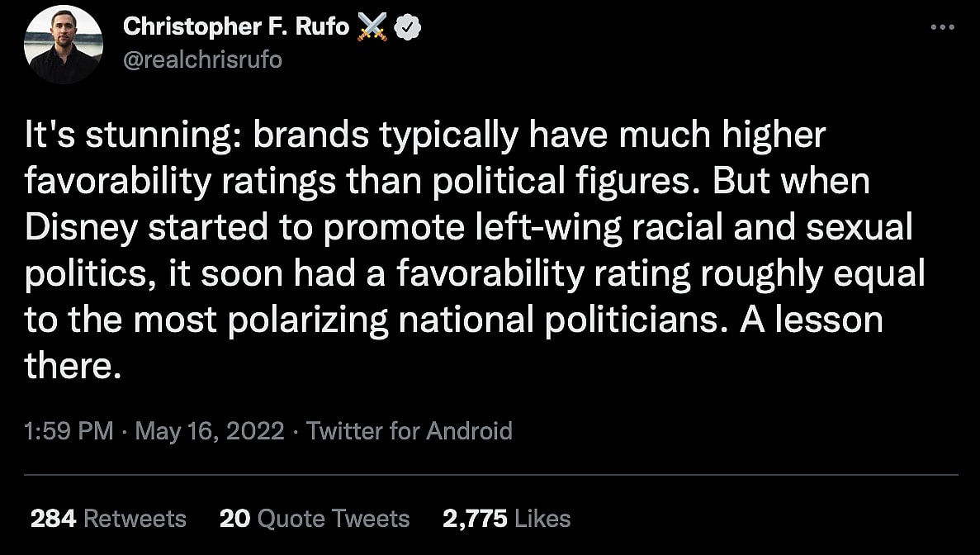The width and height of the screenshot is (980, 555).
Task: Click the word Disney in the tweet
Action: pos(79,229)
